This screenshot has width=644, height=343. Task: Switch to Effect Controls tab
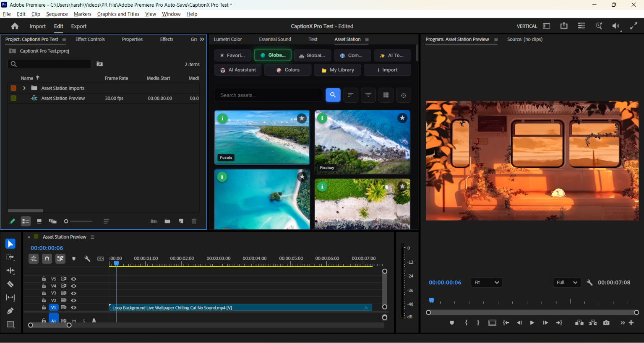click(x=90, y=39)
